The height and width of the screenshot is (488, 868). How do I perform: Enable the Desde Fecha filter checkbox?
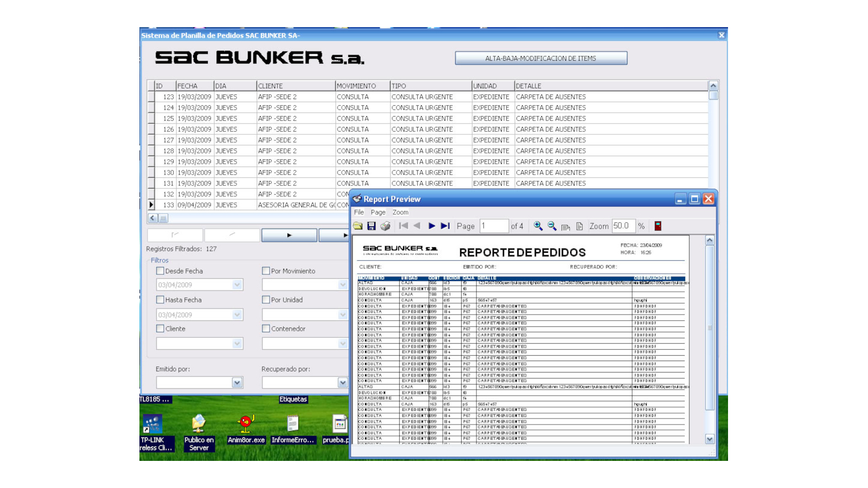coord(160,271)
